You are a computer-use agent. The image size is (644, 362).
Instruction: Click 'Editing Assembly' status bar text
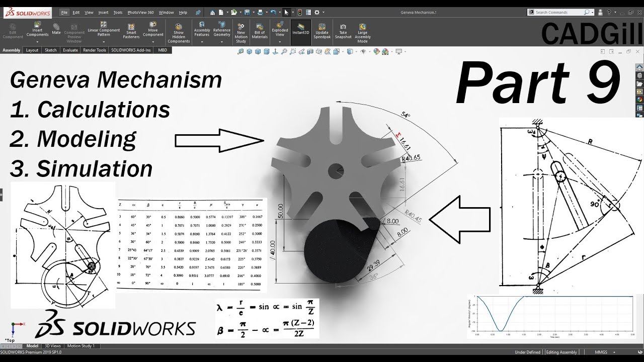click(562, 352)
